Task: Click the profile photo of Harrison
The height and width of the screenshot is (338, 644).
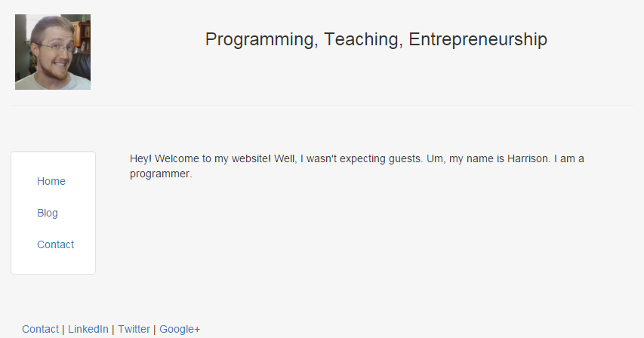Action: click(x=53, y=52)
